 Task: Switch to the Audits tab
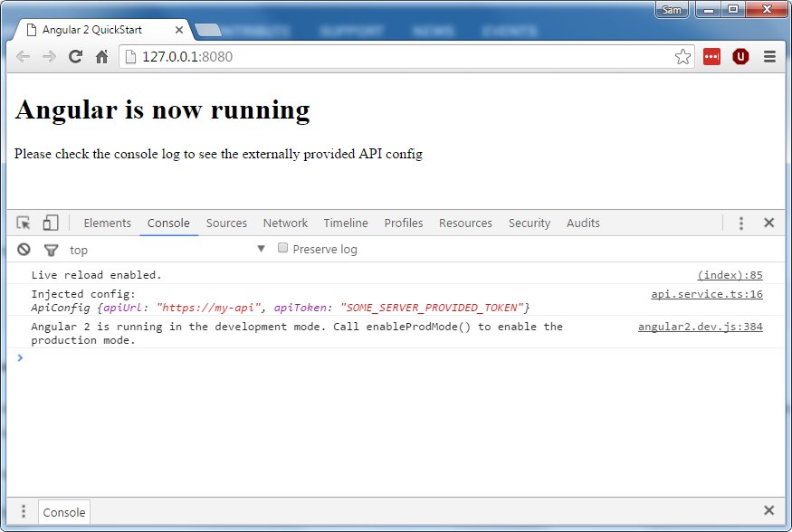(x=583, y=223)
